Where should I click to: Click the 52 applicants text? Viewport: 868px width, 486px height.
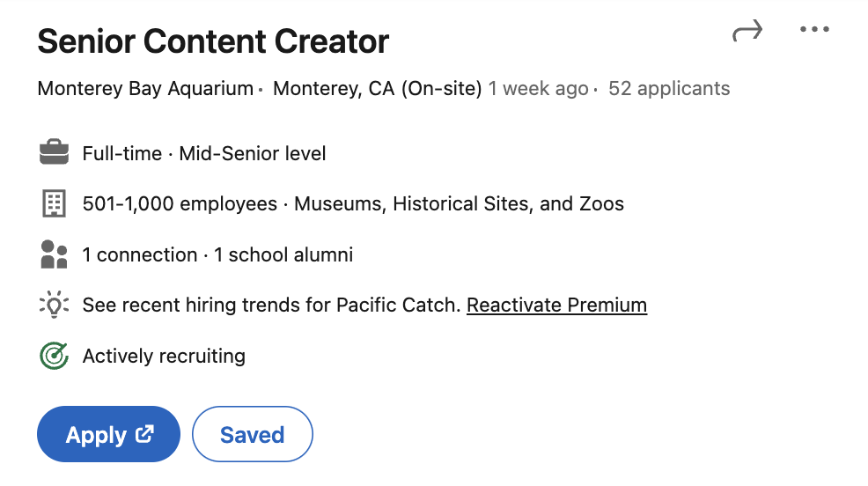click(x=669, y=89)
